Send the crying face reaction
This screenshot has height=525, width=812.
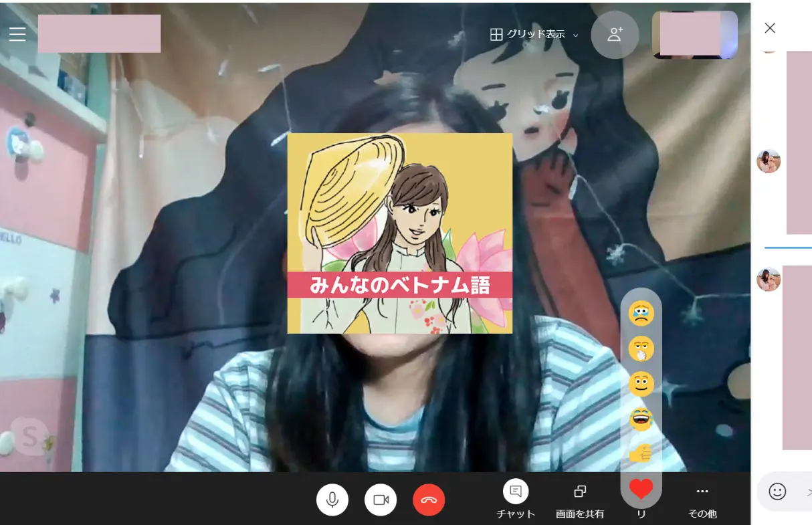pos(641,313)
